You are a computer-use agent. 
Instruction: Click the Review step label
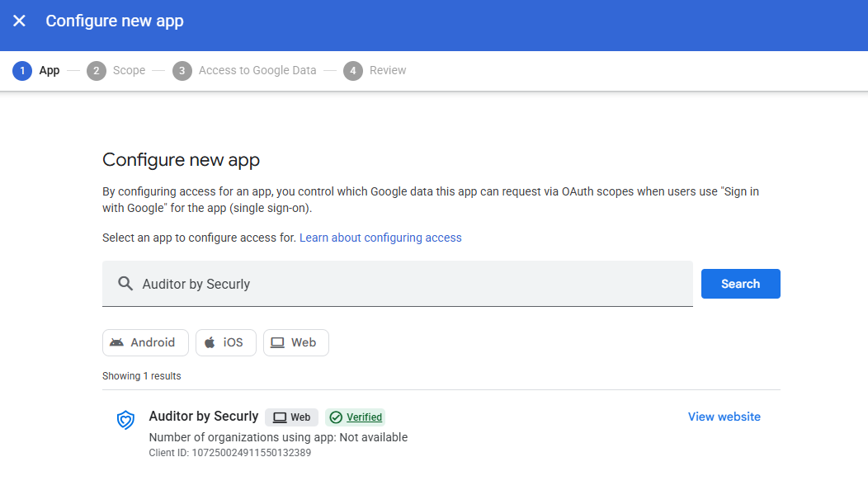pyautogui.click(x=388, y=70)
